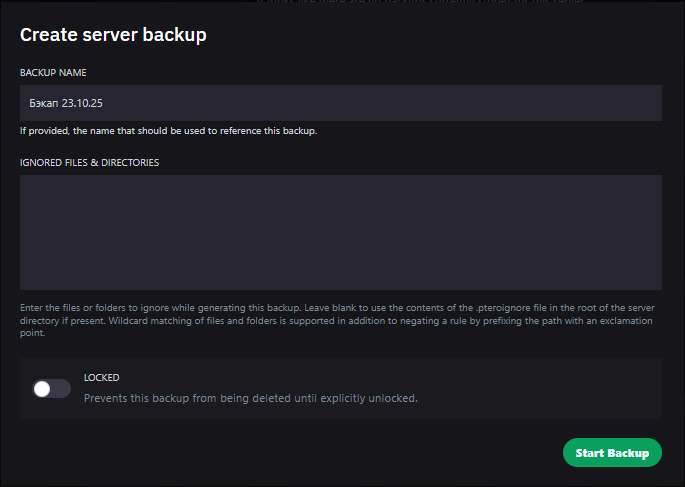
Task: Click the dark track of the Locked toggle
Action: (62, 389)
